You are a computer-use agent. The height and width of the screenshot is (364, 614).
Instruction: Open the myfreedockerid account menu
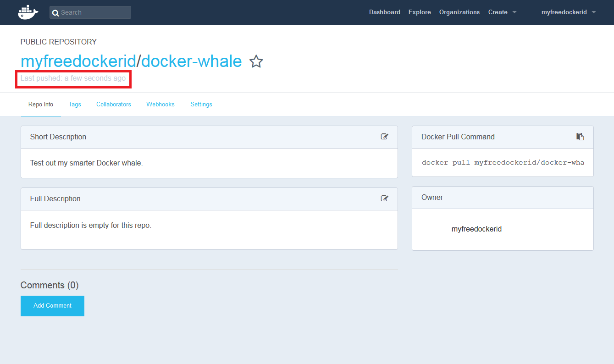click(x=569, y=12)
